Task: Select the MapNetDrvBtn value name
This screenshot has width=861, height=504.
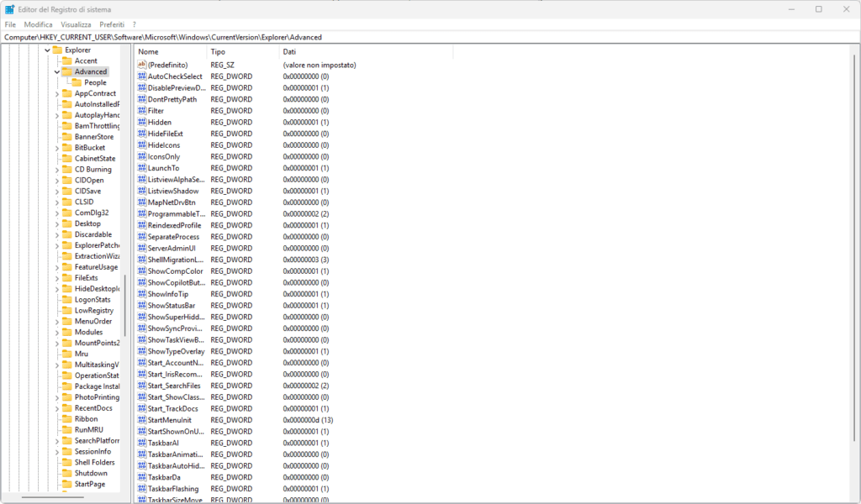Action: coord(172,202)
